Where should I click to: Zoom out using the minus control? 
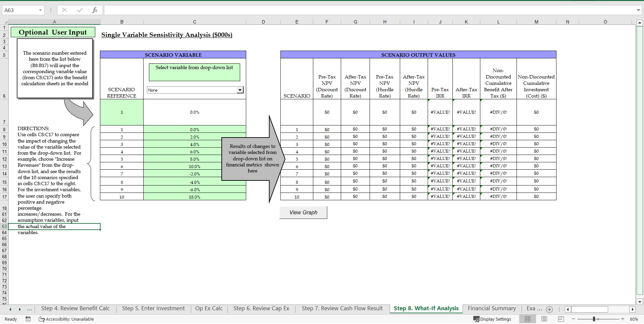point(574,319)
